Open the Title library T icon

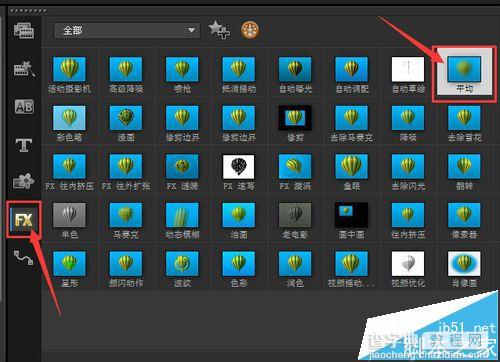pos(24,145)
